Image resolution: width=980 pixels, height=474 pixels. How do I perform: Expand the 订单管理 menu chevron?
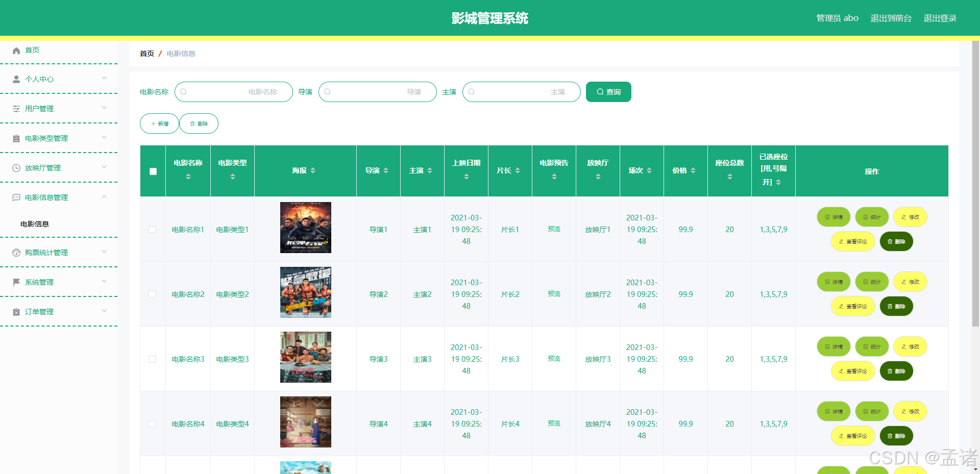[104, 311]
